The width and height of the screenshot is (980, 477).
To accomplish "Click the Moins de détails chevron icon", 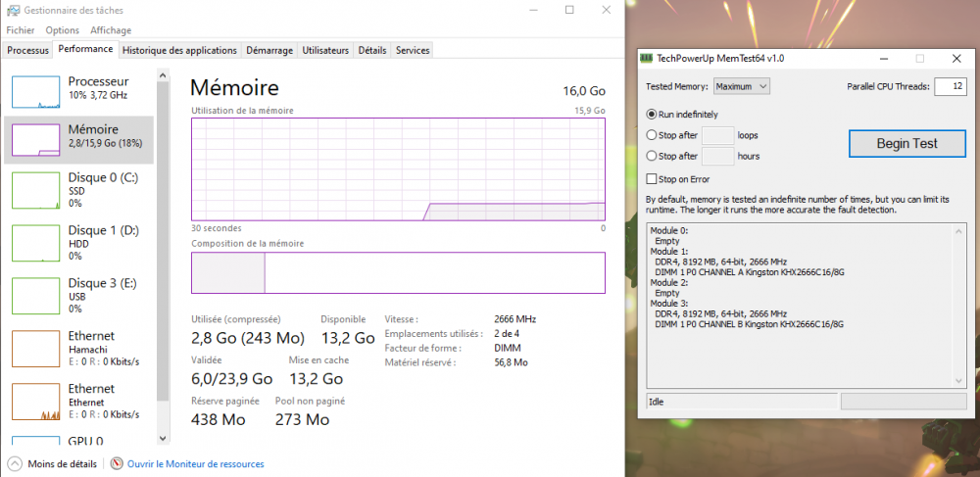I will point(15,463).
